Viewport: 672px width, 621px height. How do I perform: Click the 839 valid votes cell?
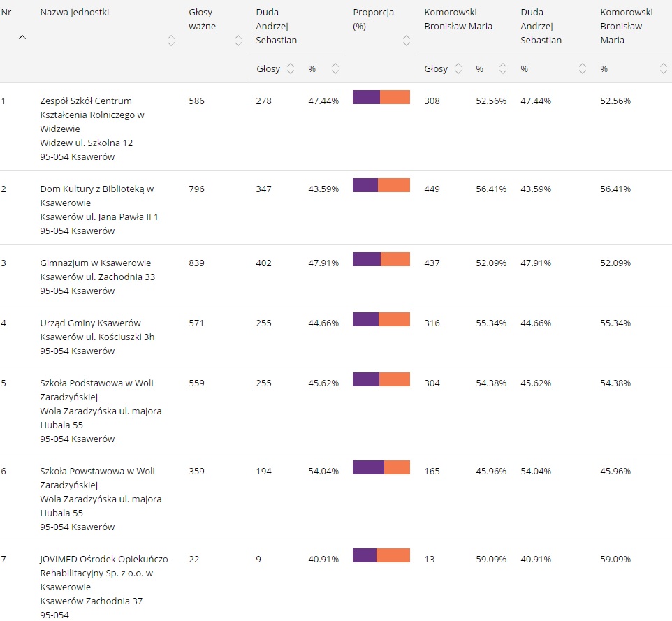(x=196, y=263)
